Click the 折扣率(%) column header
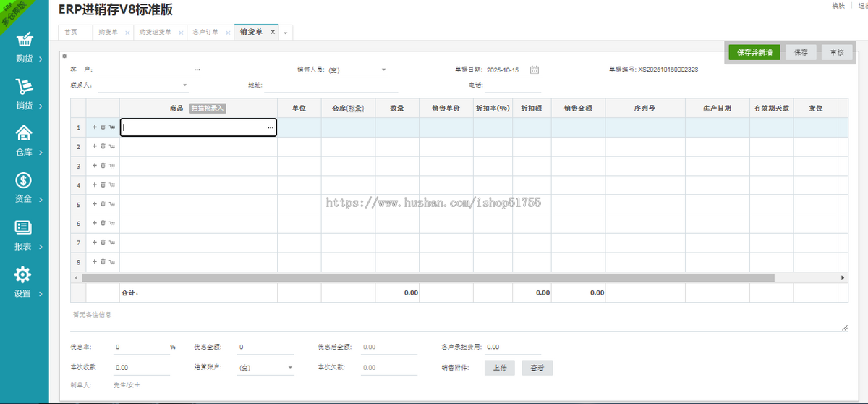 [493, 108]
